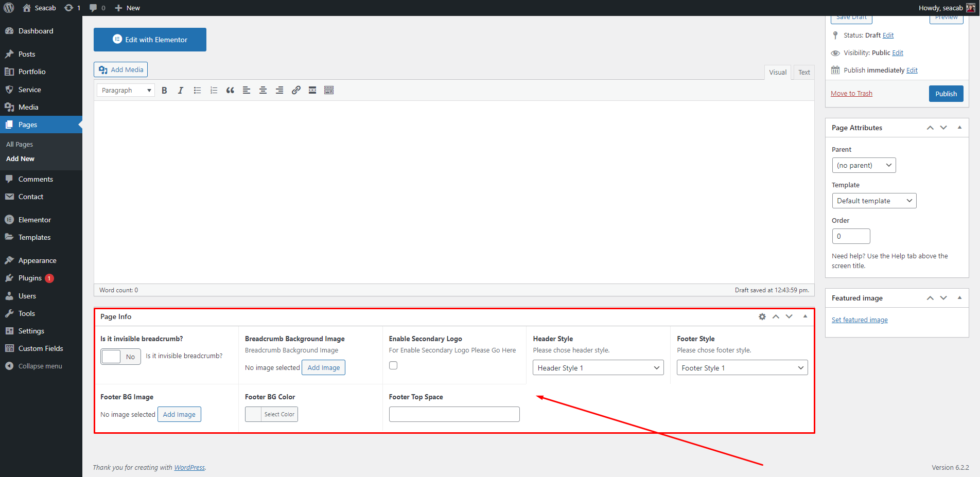Insert a bulleted list
980x477 pixels.
(197, 91)
